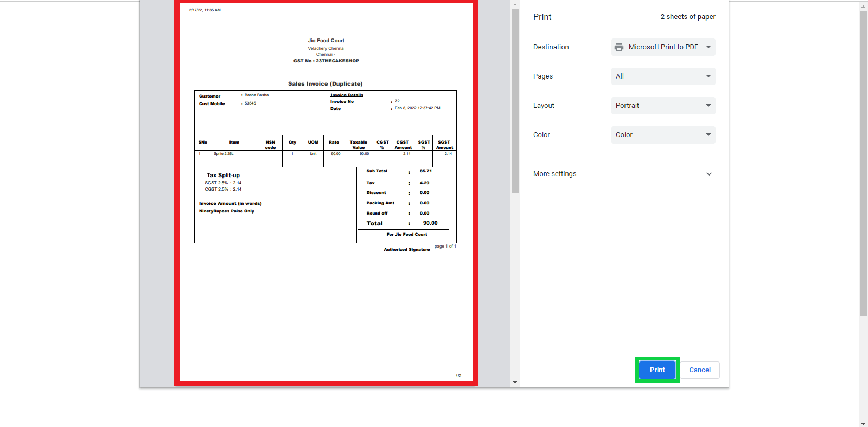Click the browser page scrollbar thumb
This screenshot has width=868, height=427.
(x=863, y=164)
